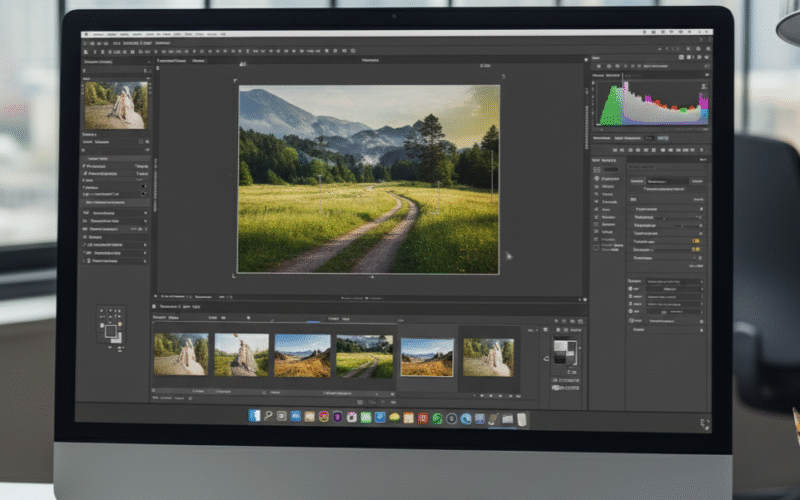Toggle the upper yellow switch in the right adjustments panel
Image resolution: width=800 pixels, height=500 pixels.
(696, 241)
